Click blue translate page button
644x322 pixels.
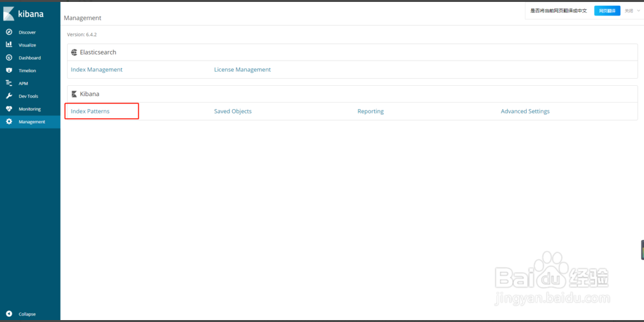tap(607, 11)
